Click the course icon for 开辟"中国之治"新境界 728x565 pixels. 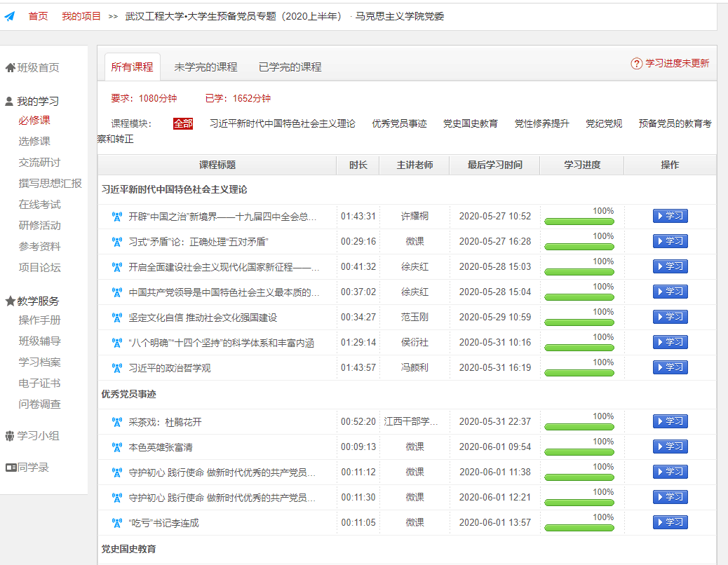click(x=117, y=217)
